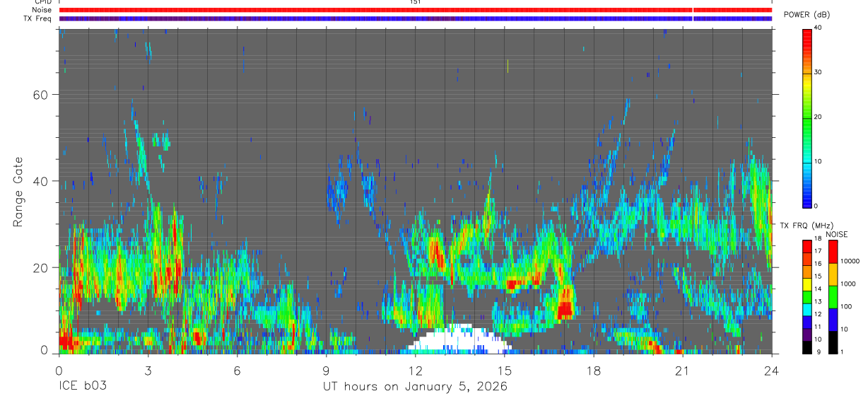Click the NOISE legend title
Screen dimensions: 868x401
(837, 234)
